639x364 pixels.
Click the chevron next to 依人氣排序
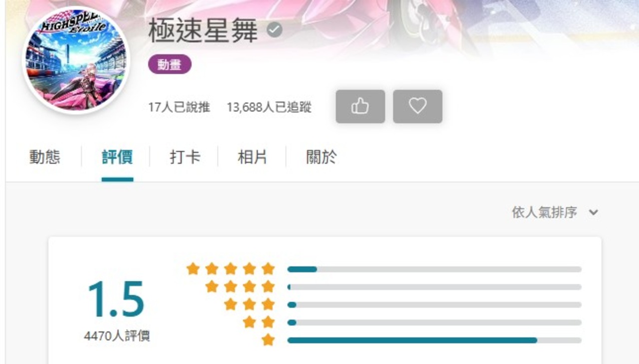tap(593, 212)
